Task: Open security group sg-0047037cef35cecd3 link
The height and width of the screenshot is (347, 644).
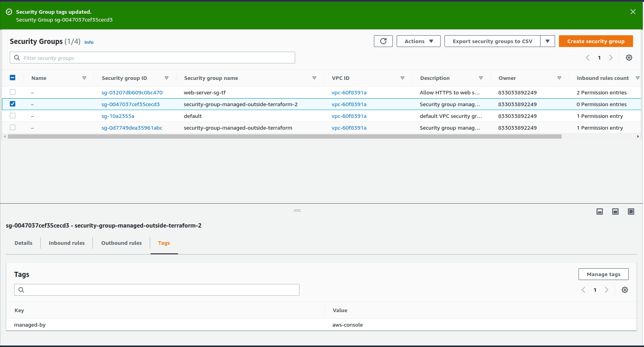Action: pos(131,104)
